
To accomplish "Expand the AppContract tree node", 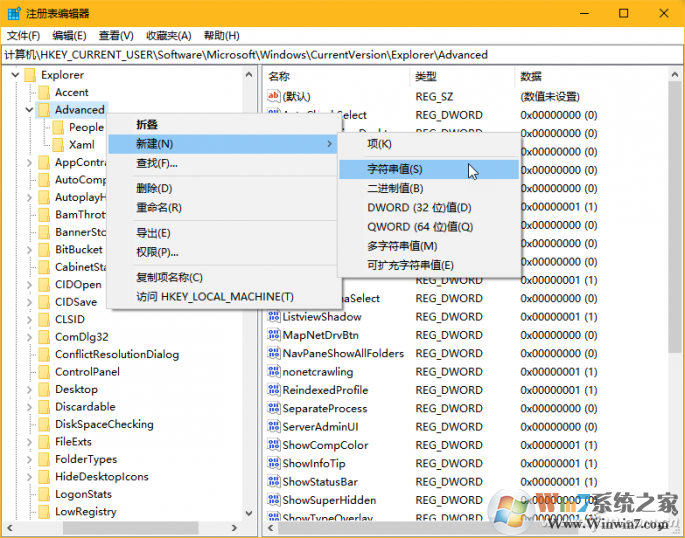I will tap(29, 162).
